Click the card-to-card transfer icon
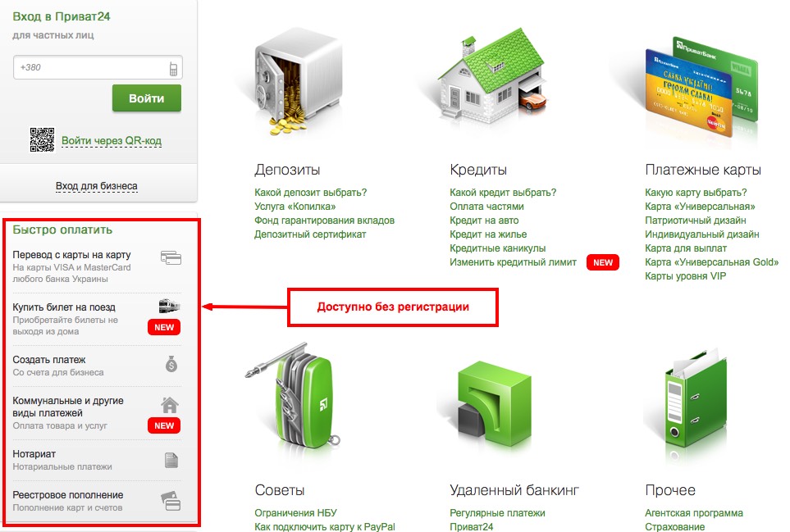 [171, 257]
